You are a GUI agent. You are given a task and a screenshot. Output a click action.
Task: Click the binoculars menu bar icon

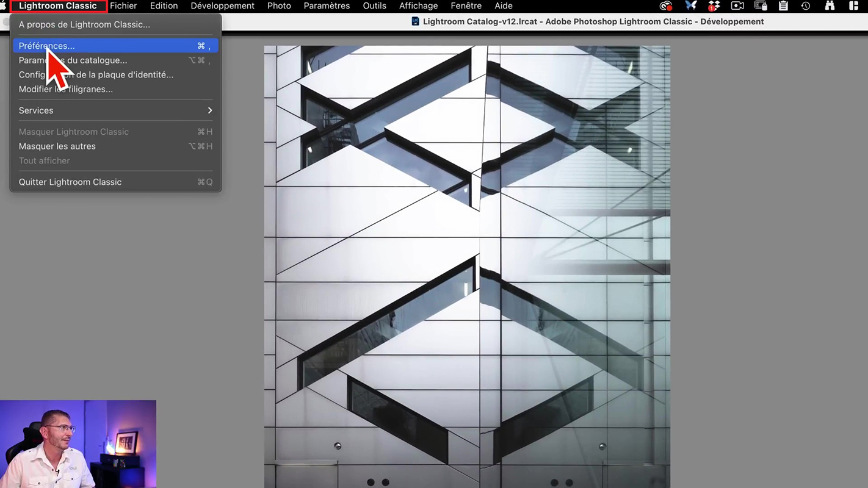point(829,6)
